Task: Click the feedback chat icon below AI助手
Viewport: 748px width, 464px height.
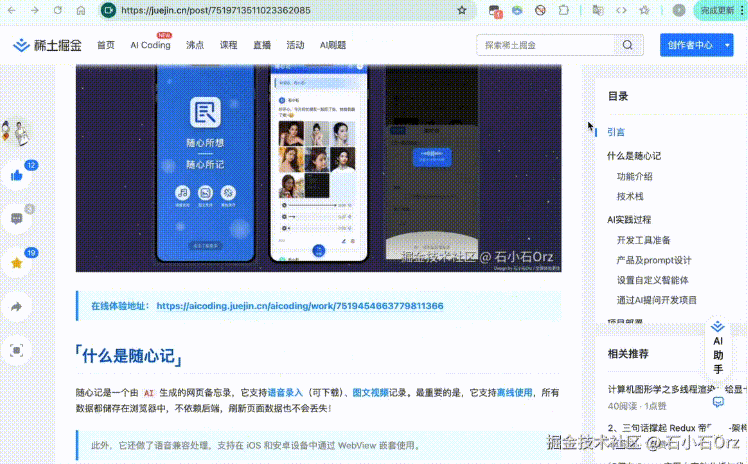Action: (718, 402)
